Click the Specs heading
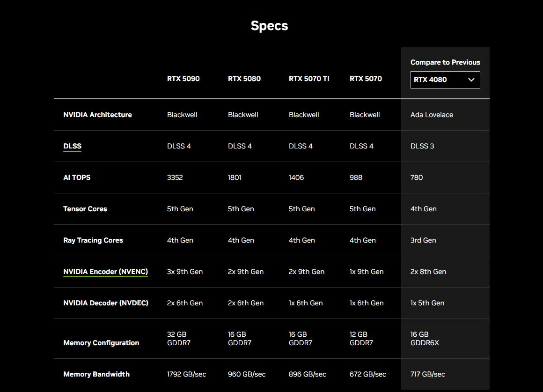Viewport: 543px width, 392px height. tap(269, 25)
